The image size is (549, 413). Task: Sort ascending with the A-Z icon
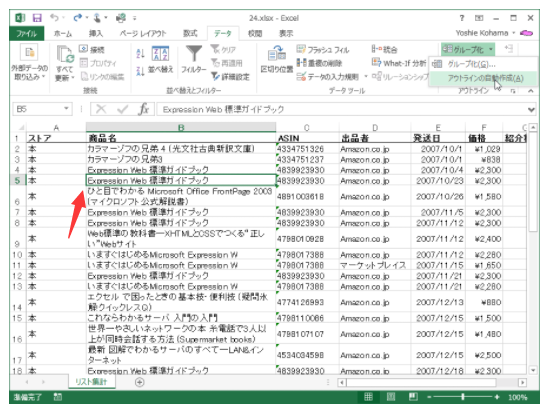(x=140, y=53)
